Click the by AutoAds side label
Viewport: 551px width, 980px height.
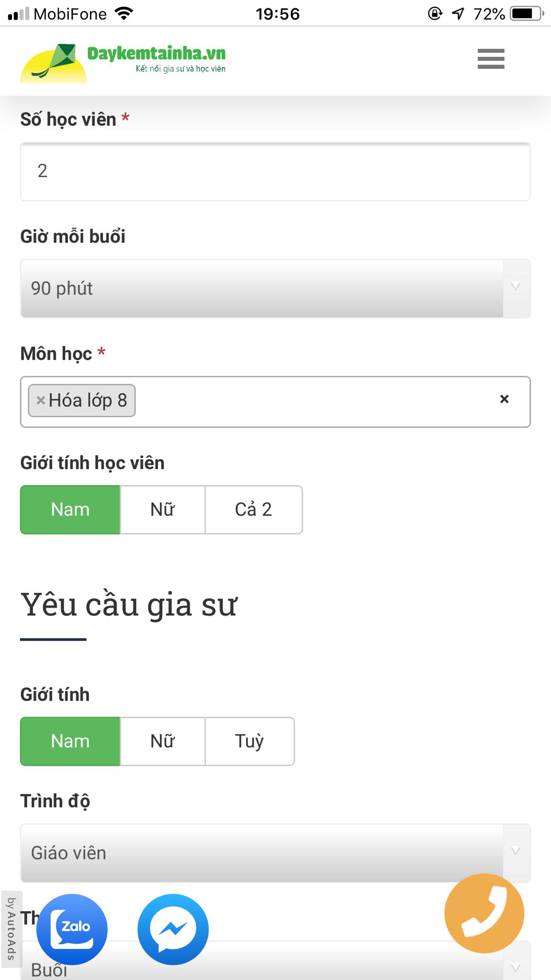coord(11,928)
